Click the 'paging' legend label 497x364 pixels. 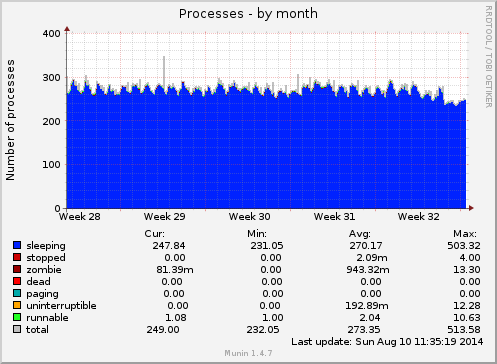pyautogui.click(x=42, y=294)
